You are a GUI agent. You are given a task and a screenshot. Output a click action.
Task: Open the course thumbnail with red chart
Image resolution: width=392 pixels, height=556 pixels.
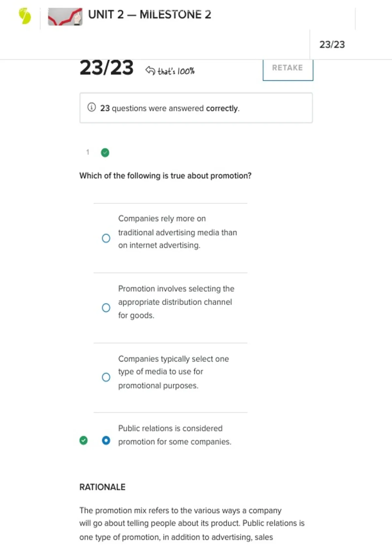tap(65, 17)
